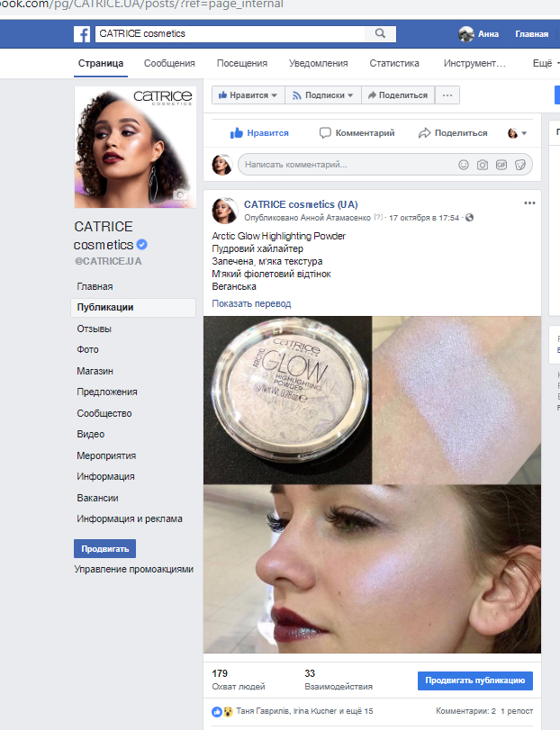The width and height of the screenshot is (560, 730).
Task: Open the comment-as identity selector dropdown
Action: click(517, 133)
